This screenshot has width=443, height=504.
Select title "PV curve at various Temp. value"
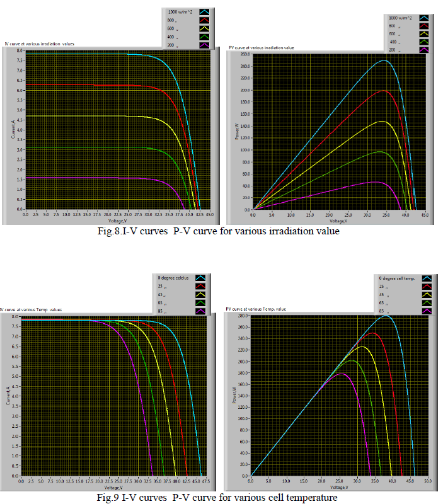(256, 309)
